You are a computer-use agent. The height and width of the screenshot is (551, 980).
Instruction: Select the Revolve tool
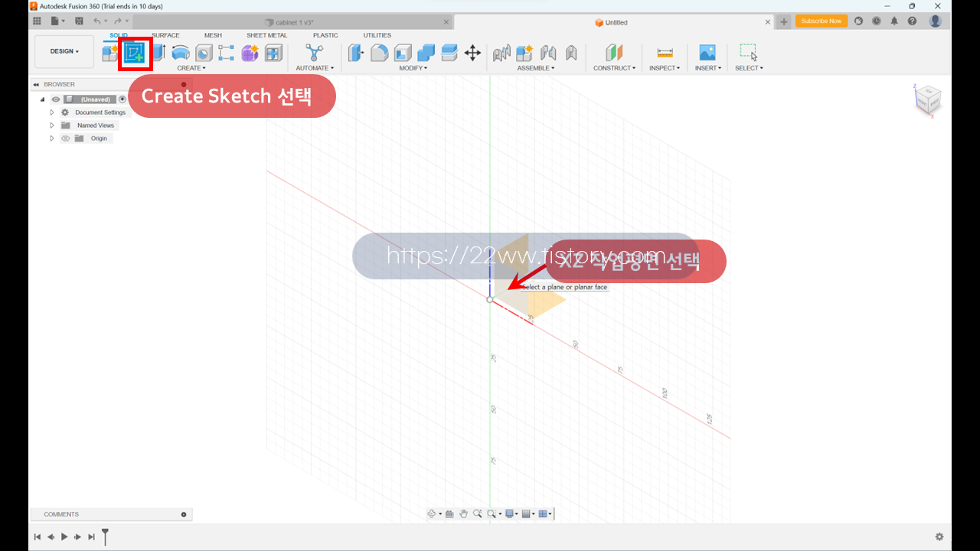tap(181, 53)
